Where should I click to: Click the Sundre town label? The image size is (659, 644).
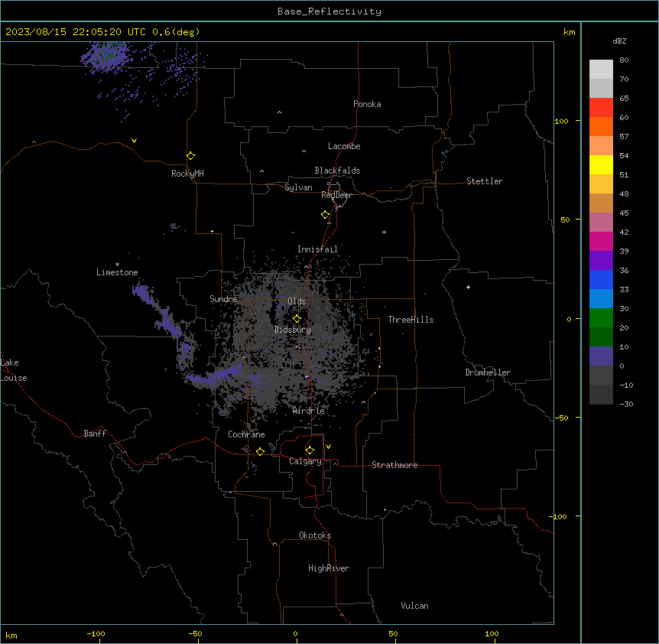click(x=223, y=299)
